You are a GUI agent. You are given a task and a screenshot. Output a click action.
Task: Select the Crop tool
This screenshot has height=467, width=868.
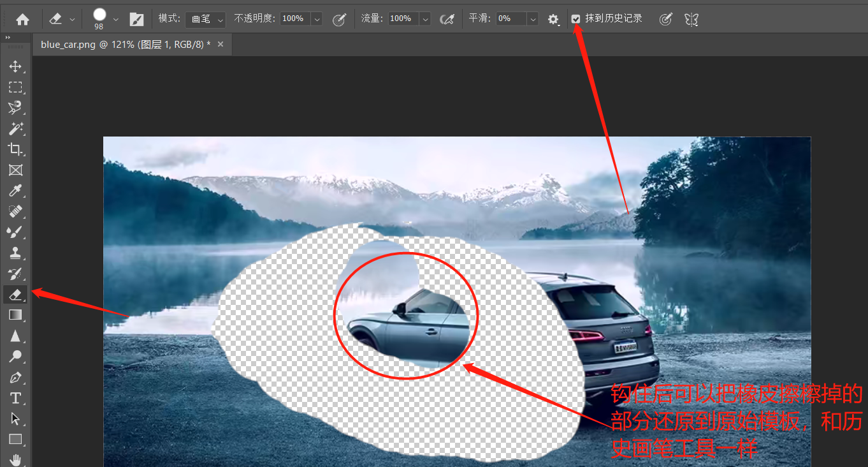coord(15,149)
